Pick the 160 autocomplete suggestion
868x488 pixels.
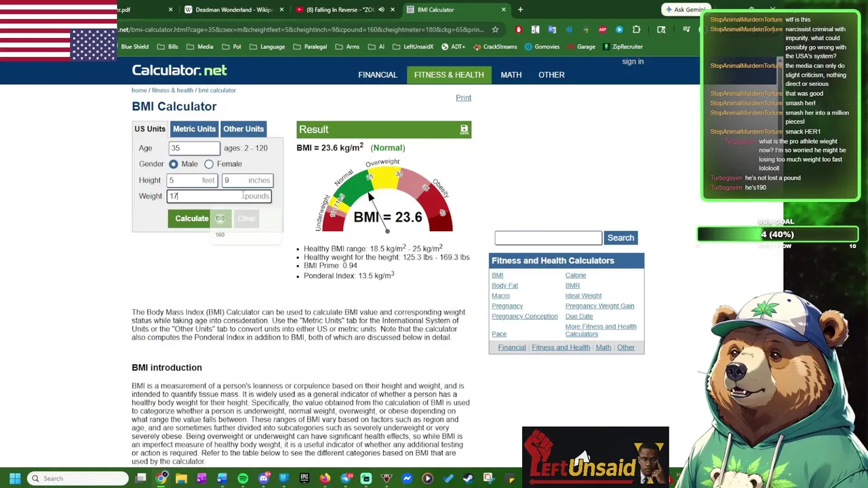pos(220,235)
